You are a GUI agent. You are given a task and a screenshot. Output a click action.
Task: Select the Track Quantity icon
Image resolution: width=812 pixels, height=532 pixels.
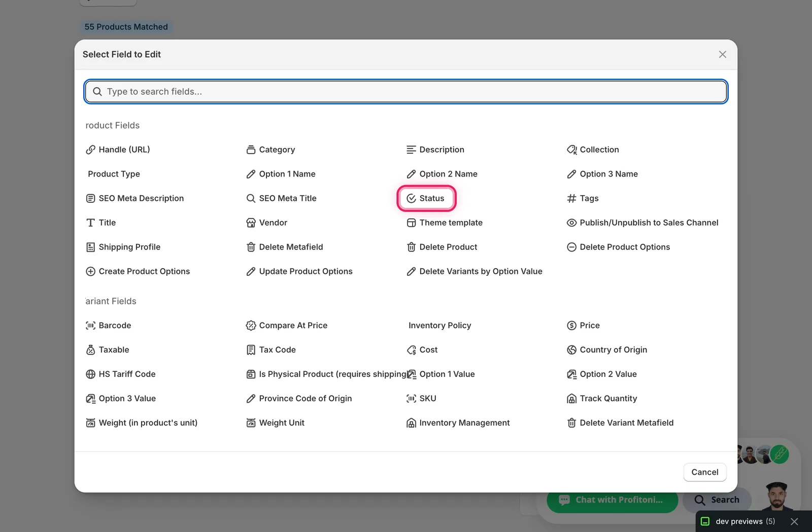point(571,399)
